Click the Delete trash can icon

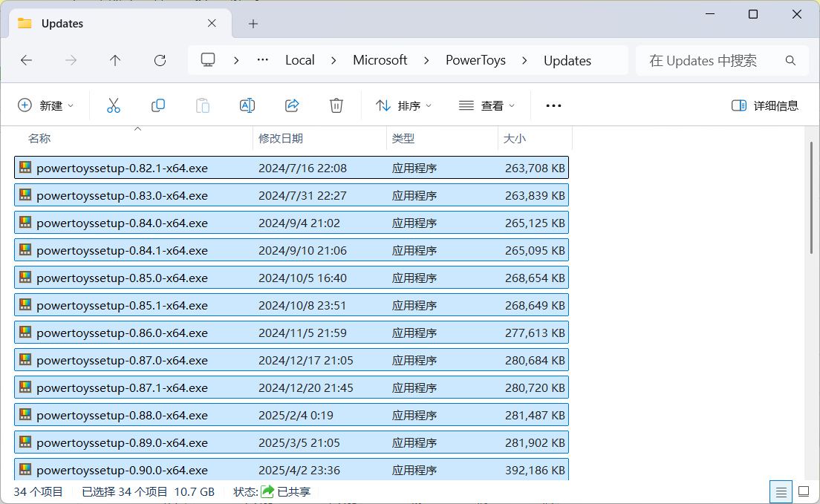pyautogui.click(x=336, y=105)
